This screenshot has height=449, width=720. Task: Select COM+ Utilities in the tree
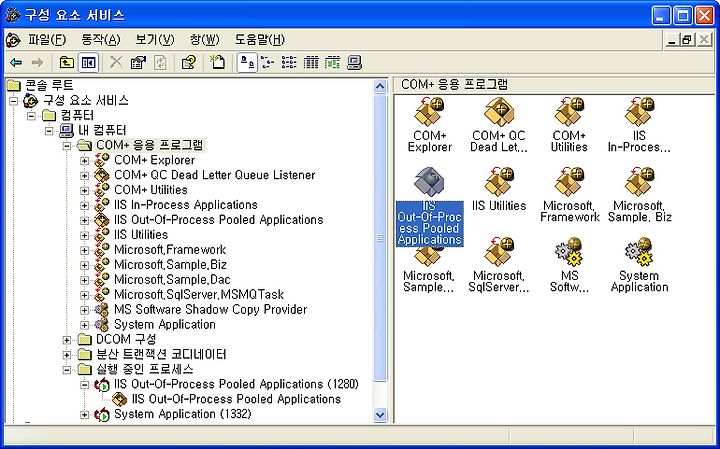tap(151, 190)
